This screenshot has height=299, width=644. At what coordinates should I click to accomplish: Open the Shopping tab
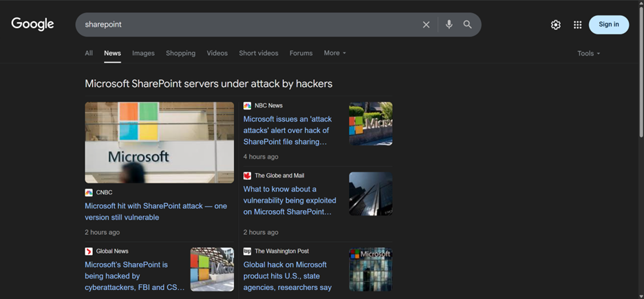[181, 53]
